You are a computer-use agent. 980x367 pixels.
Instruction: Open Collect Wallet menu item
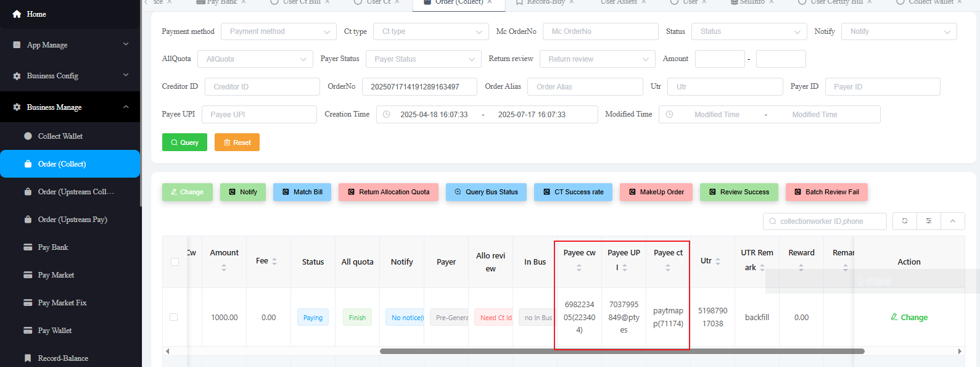point(60,136)
